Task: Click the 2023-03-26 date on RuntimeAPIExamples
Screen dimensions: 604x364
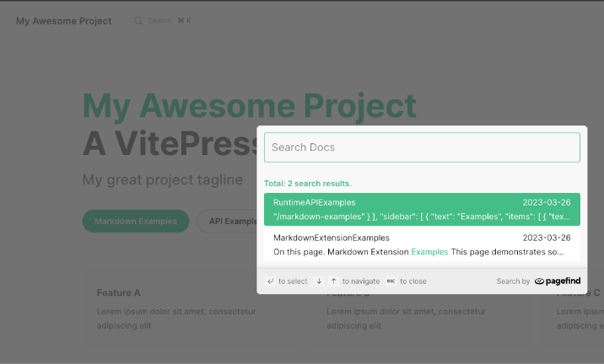Action: click(x=547, y=202)
